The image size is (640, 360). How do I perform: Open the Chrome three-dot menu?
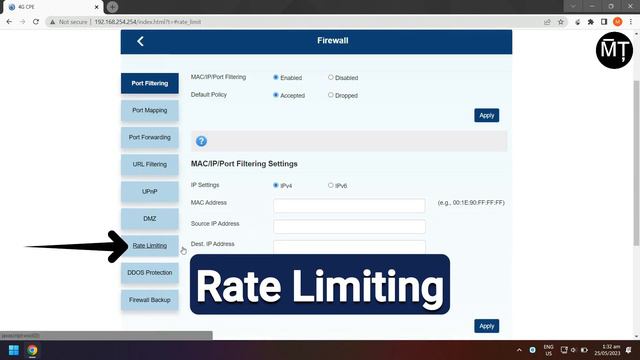631,22
